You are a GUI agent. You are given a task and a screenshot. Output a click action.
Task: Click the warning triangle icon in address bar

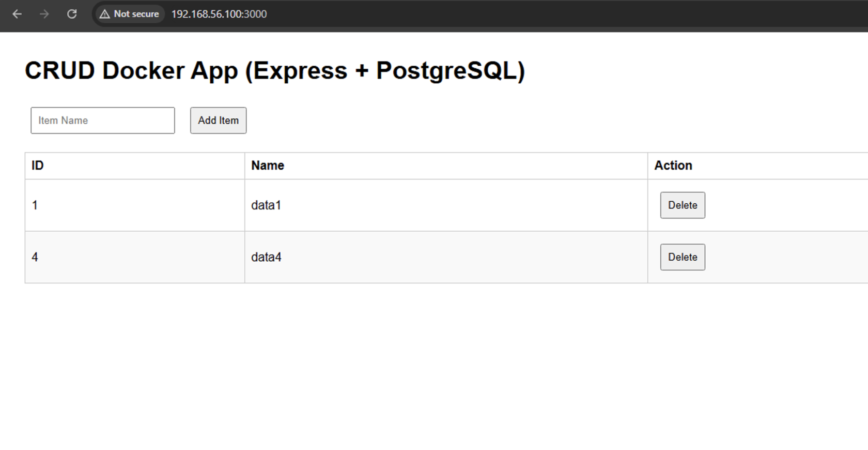[105, 14]
